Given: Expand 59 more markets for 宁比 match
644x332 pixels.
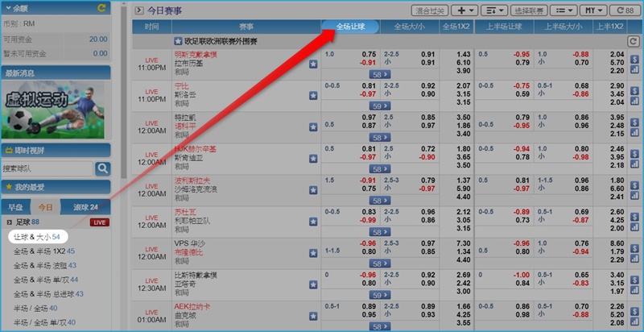Looking at the screenshot, I should (x=380, y=106).
